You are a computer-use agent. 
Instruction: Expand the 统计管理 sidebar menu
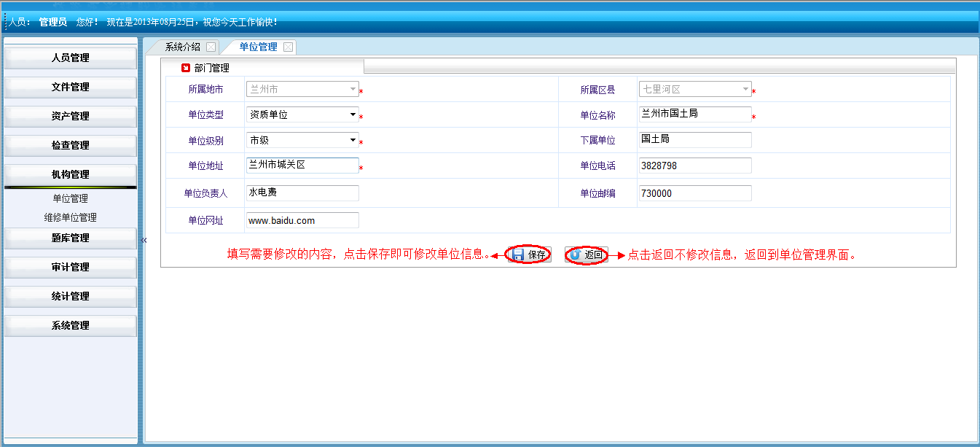pyautogui.click(x=71, y=297)
